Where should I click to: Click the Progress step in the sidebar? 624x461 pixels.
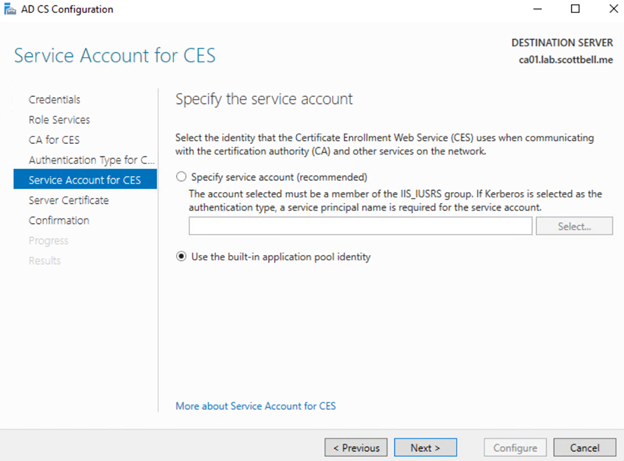point(48,240)
